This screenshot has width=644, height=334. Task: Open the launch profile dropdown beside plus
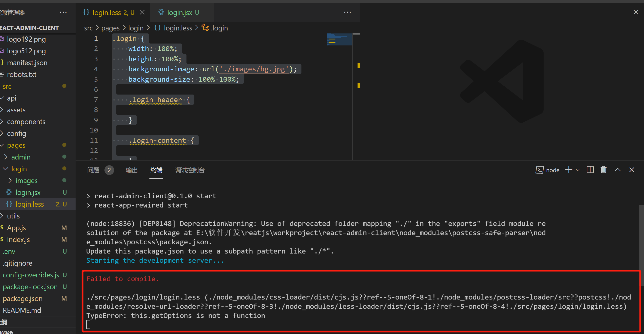click(x=578, y=170)
